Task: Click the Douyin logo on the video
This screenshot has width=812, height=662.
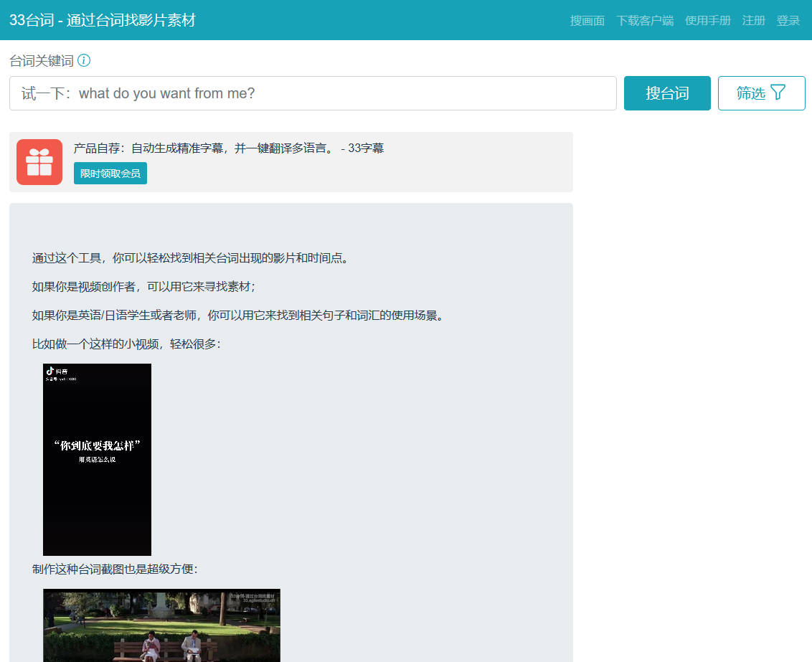Action: pos(50,371)
